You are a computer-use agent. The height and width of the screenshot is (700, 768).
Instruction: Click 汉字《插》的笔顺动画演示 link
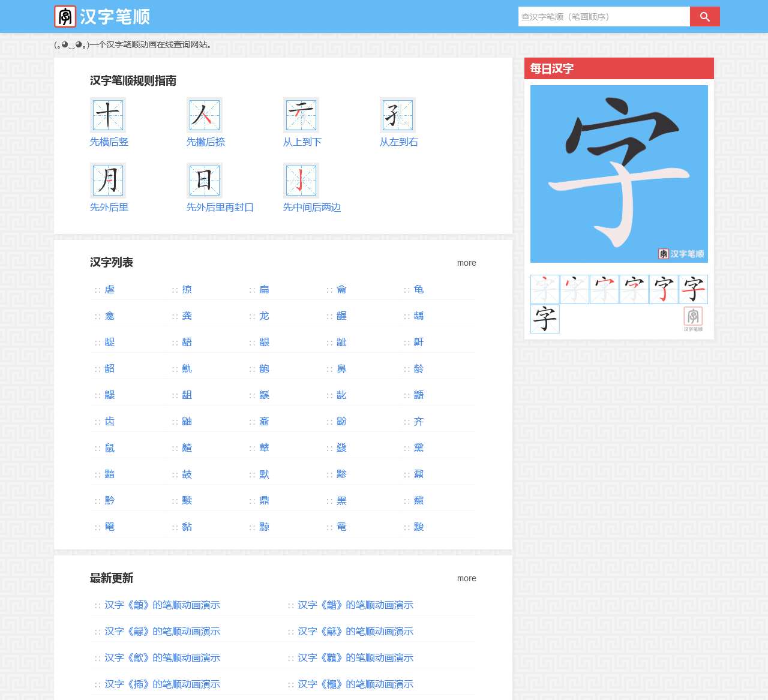pyautogui.click(x=161, y=684)
